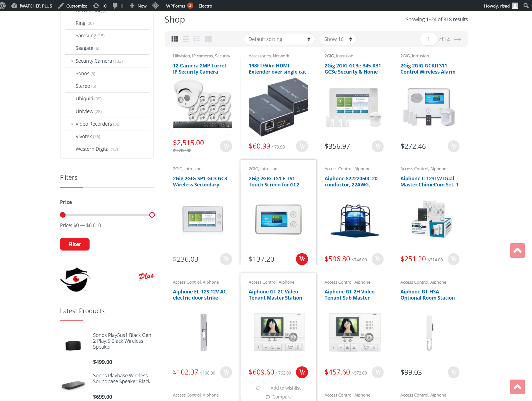
Task: Add 12-Camera 2MP Turret camera to cart
Action: pos(226,146)
